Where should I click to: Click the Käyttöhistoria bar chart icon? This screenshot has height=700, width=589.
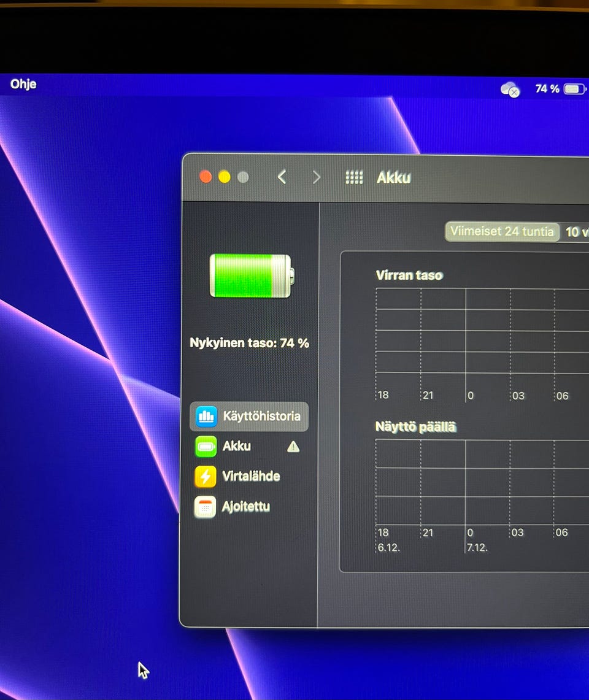(206, 416)
